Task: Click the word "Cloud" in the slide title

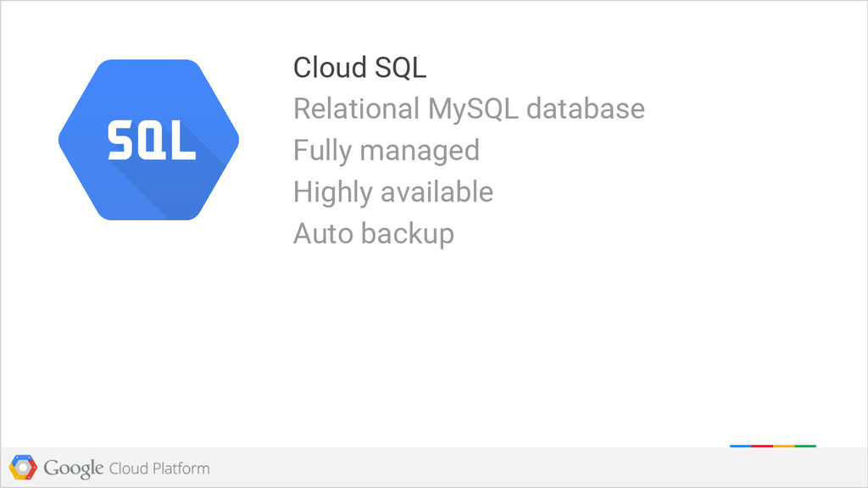Action: (x=328, y=68)
